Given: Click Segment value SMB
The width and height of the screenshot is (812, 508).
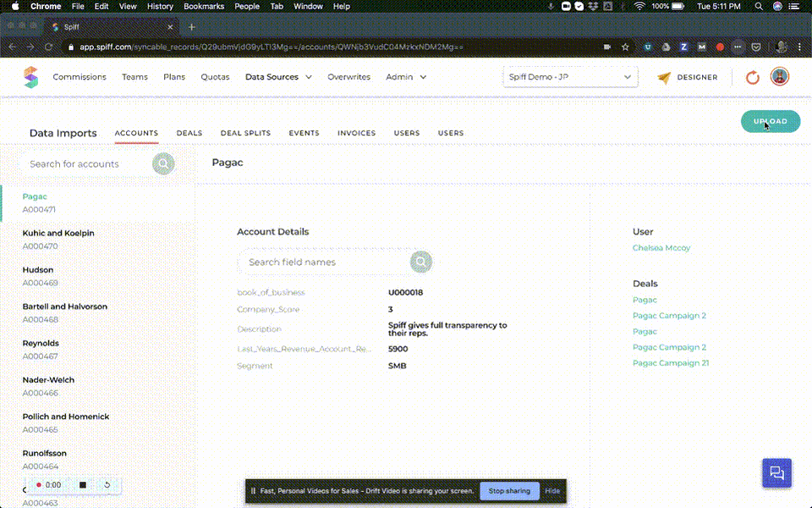Looking at the screenshot, I should tap(398, 366).
